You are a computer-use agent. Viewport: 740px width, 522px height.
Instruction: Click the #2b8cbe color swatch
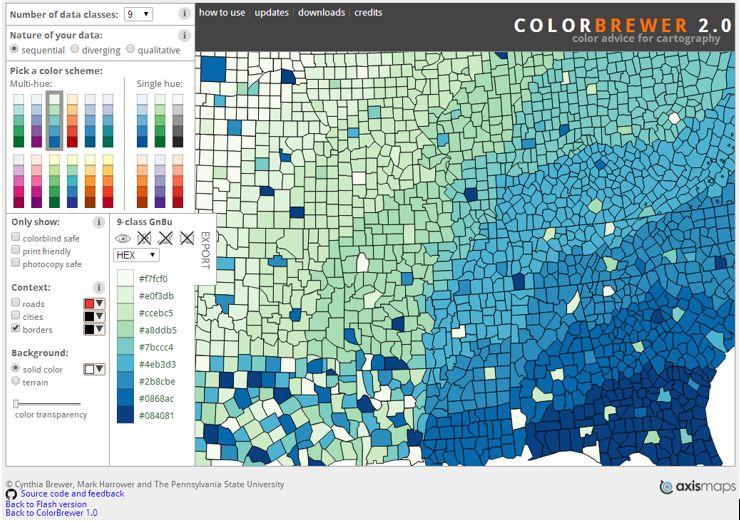(x=125, y=380)
